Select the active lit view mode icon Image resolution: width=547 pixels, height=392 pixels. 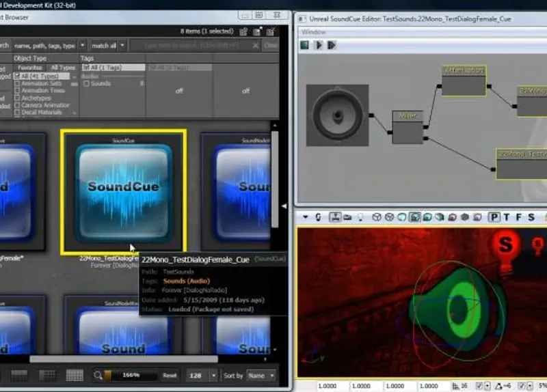point(414,217)
